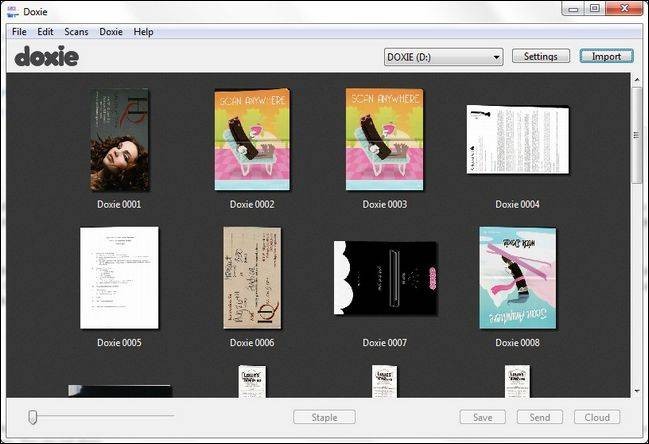Open the Edit menu

tap(45, 32)
